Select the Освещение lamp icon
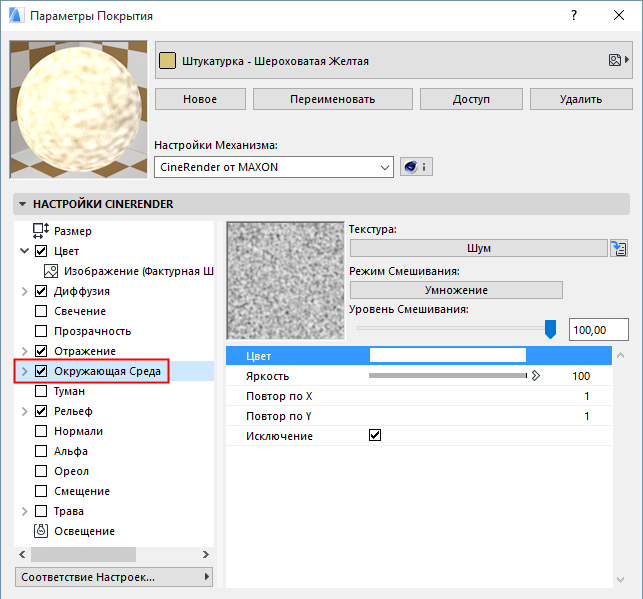643x599 pixels. [x=41, y=531]
